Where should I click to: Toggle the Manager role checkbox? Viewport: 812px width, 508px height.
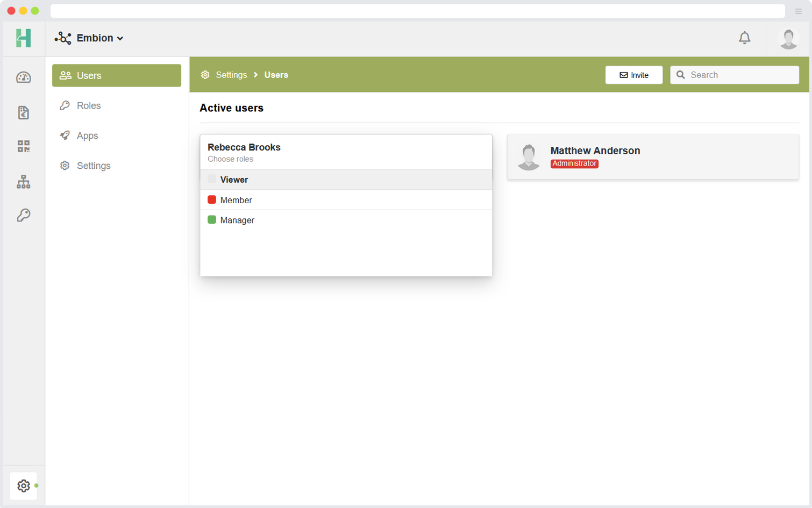tap(212, 220)
